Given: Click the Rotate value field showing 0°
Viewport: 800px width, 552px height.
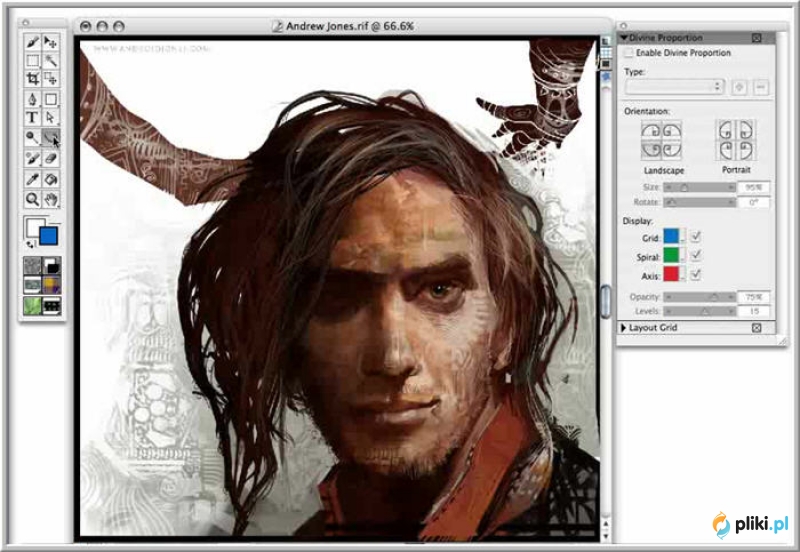Looking at the screenshot, I should (754, 203).
